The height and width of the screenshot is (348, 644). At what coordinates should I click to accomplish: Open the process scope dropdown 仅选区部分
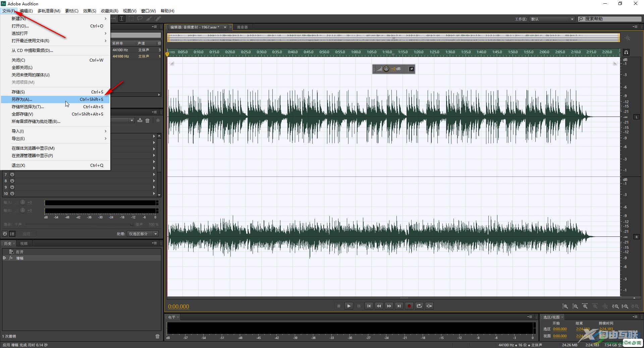click(x=143, y=234)
